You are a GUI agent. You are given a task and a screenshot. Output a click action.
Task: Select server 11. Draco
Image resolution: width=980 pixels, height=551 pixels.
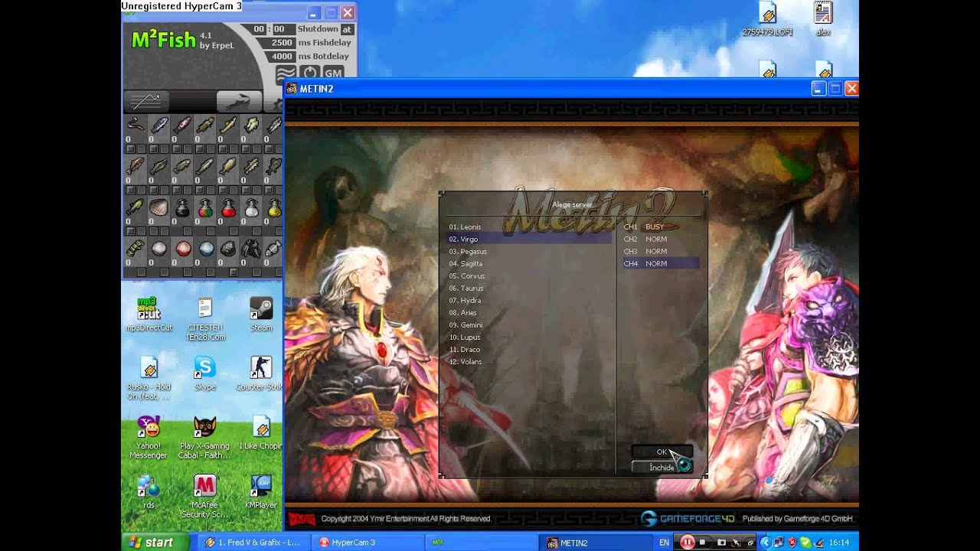click(x=530, y=349)
